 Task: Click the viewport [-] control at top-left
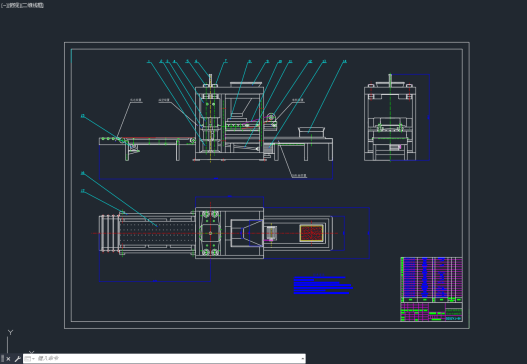tap(3, 5)
